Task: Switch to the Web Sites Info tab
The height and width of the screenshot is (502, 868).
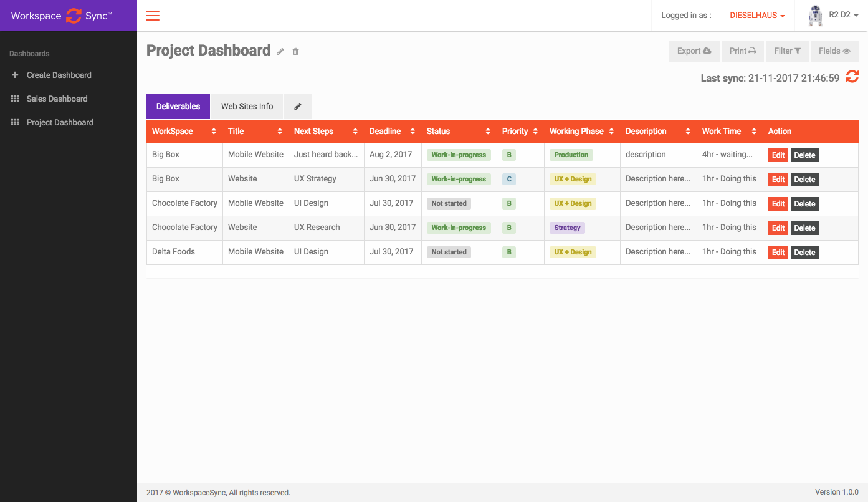Action: (x=247, y=107)
